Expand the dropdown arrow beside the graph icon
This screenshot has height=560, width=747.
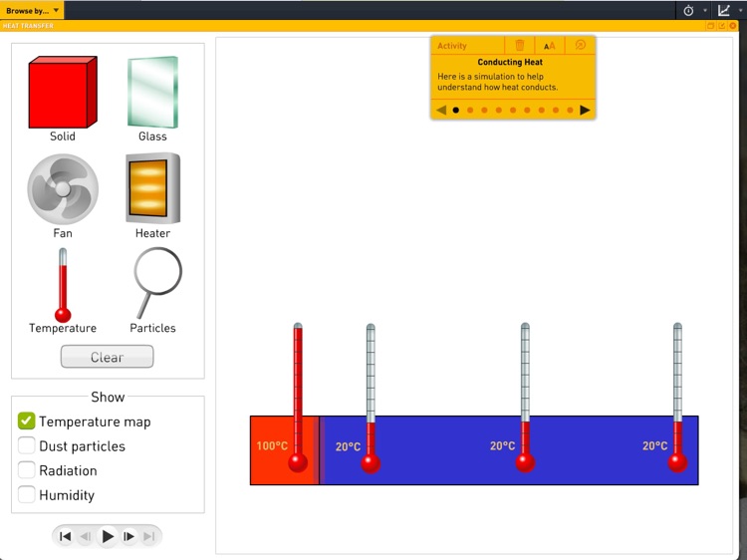[740, 11]
